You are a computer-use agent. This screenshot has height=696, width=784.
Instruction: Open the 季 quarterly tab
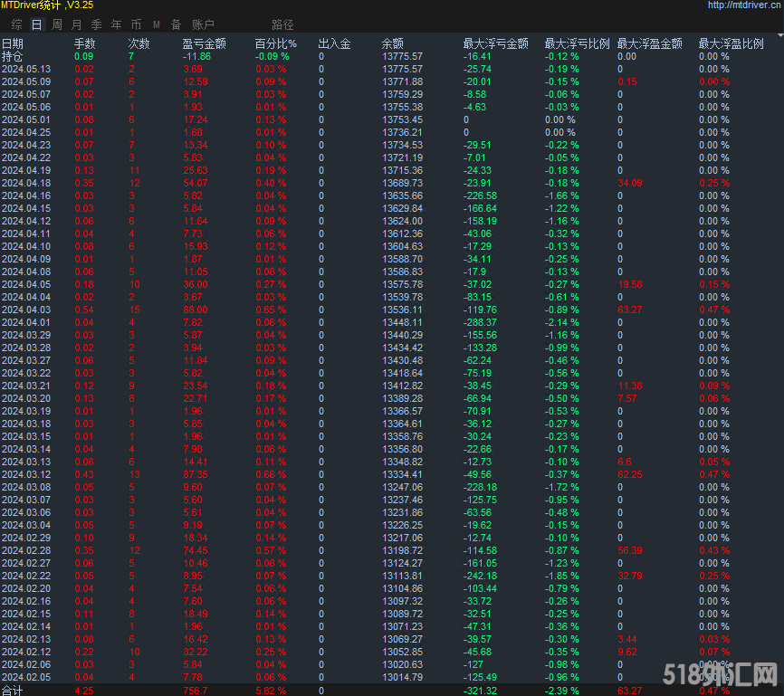click(x=96, y=24)
